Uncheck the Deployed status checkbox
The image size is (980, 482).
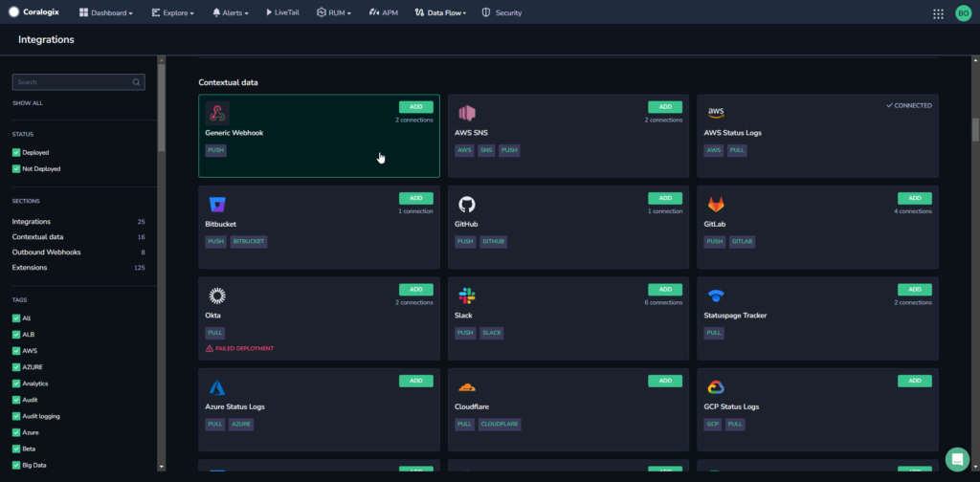pos(16,152)
